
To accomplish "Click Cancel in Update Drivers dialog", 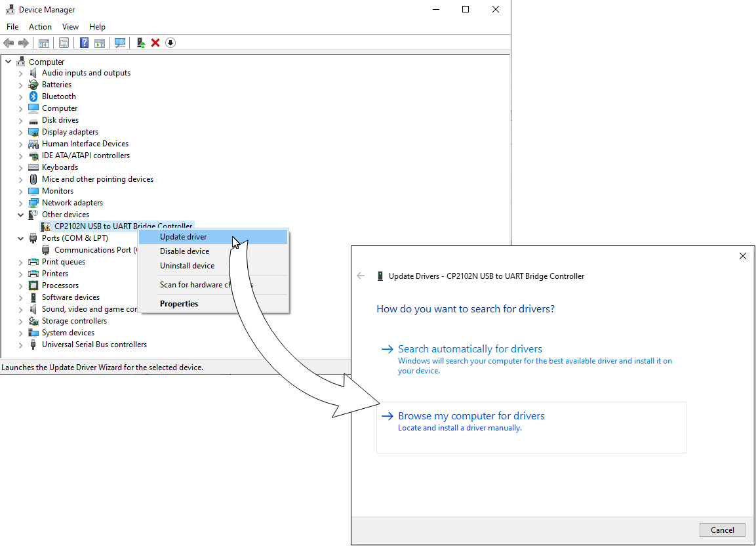I will pos(723,530).
